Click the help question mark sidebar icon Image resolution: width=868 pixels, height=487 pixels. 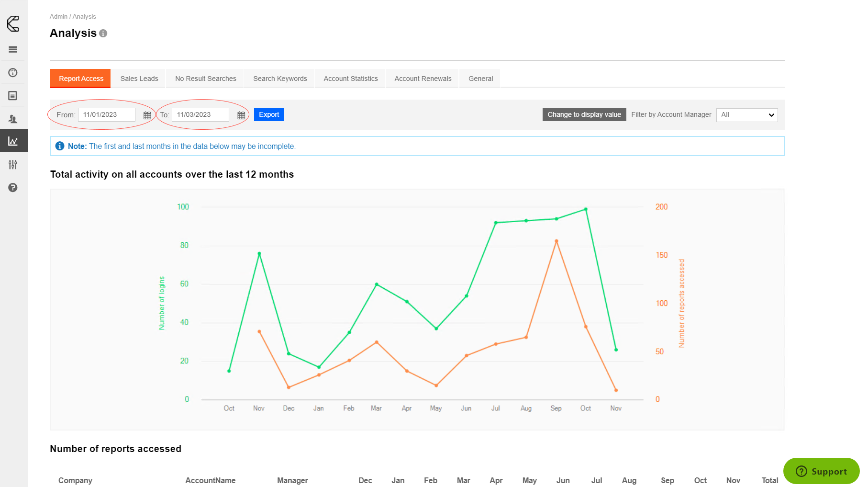13,188
